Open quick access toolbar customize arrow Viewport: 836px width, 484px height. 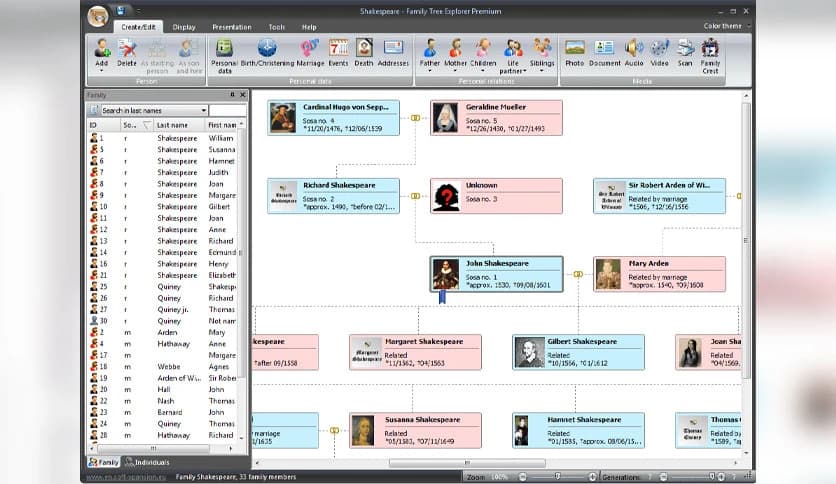(138, 11)
